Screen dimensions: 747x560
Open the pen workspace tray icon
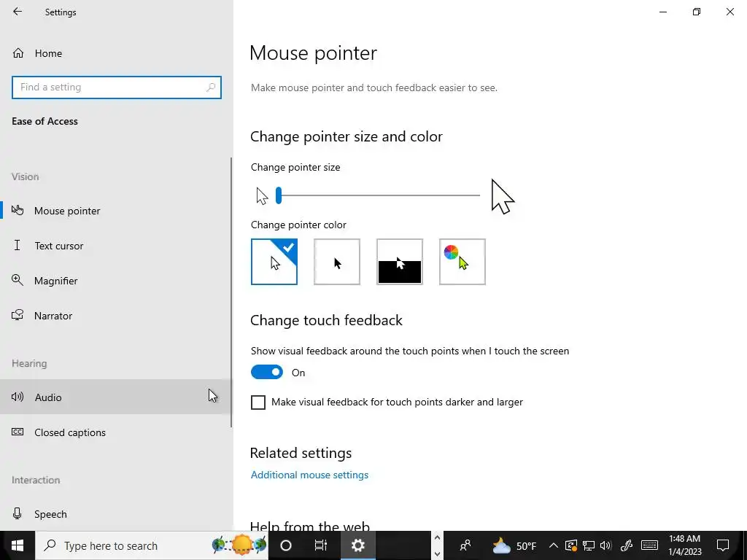pos(627,545)
